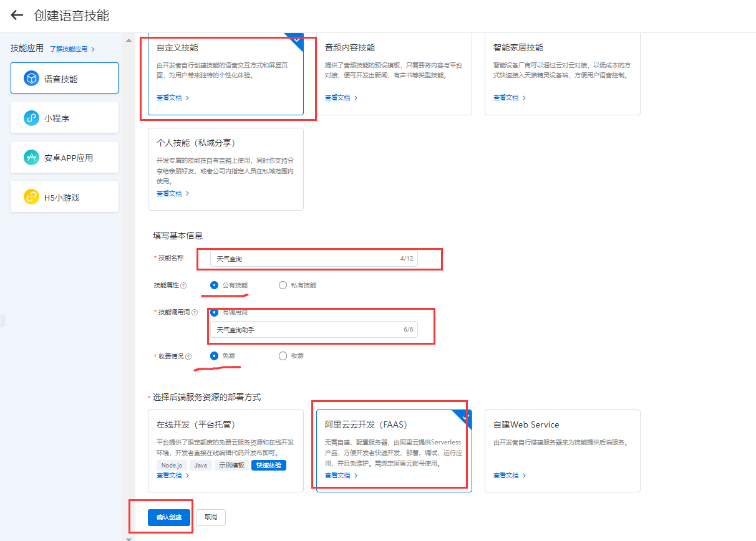Viewport: 756px width, 541px height.
Task: Click the 示例模板 tag
Action: [231, 465]
